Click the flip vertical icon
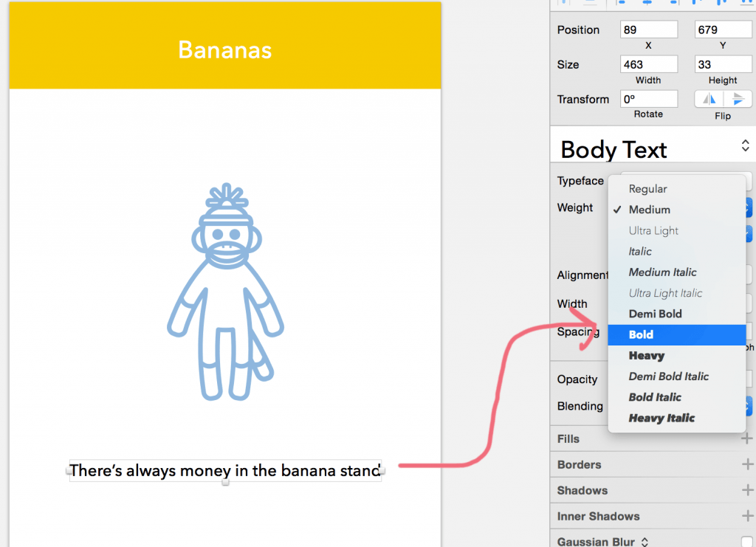The width and height of the screenshot is (756, 547). point(738,100)
